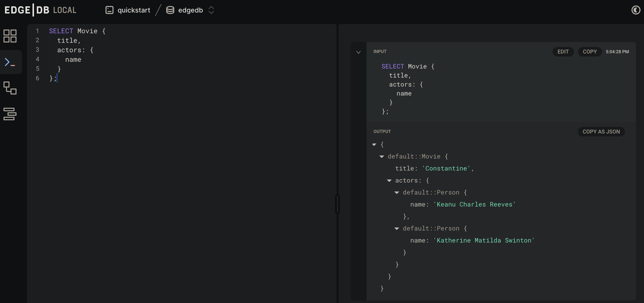Screen dimensions: 644x303
Task: Toggle the dark/light theme moon icon
Action: click(636, 10)
